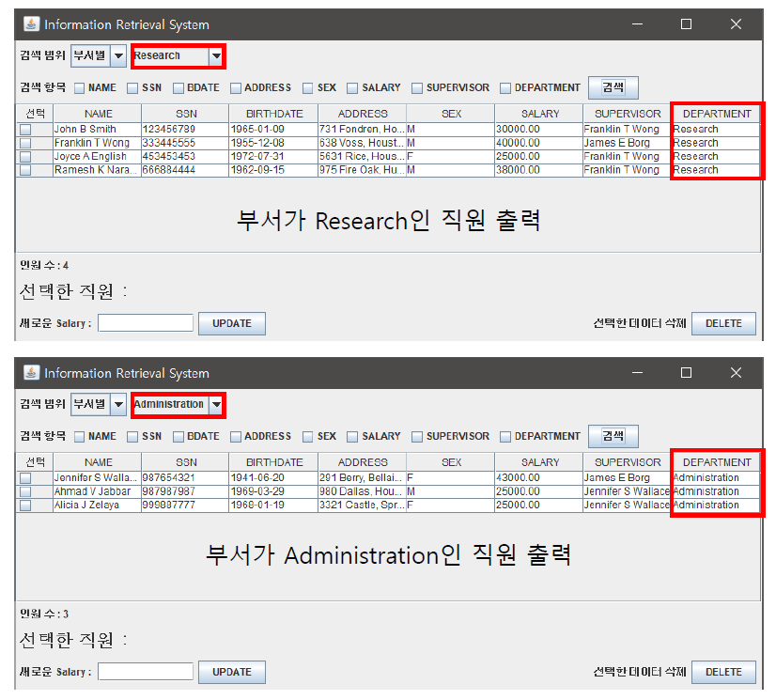
Task: Select row checkbox for Franklin T Wong
Action: [x=25, y=143]
